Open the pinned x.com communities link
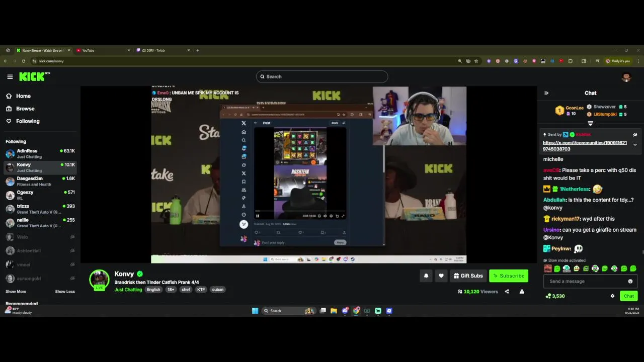 click(x=585, y=146)
